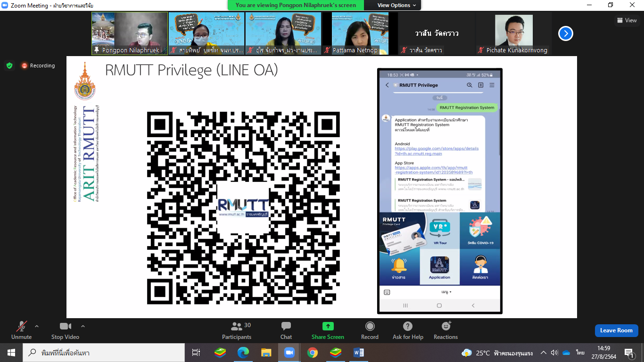The height and width of the screenshot is (362, 644).
Task: Open the volume control in system tray
Action: 554,353
